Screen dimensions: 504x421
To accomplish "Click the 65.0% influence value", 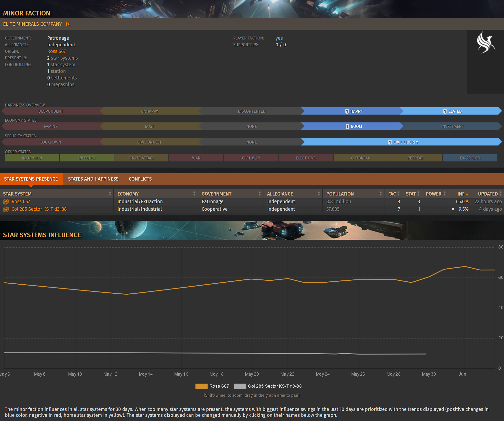I will coord(462,201).
